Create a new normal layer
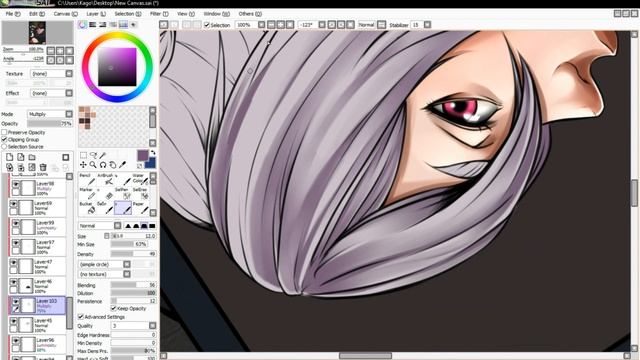The height and width of the screenshot is (360, 640). pos(9,157)
